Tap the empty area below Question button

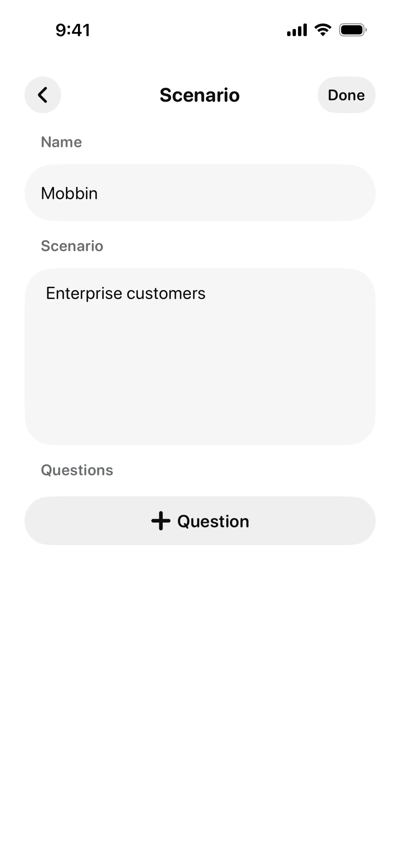click(x=200, y=674)
